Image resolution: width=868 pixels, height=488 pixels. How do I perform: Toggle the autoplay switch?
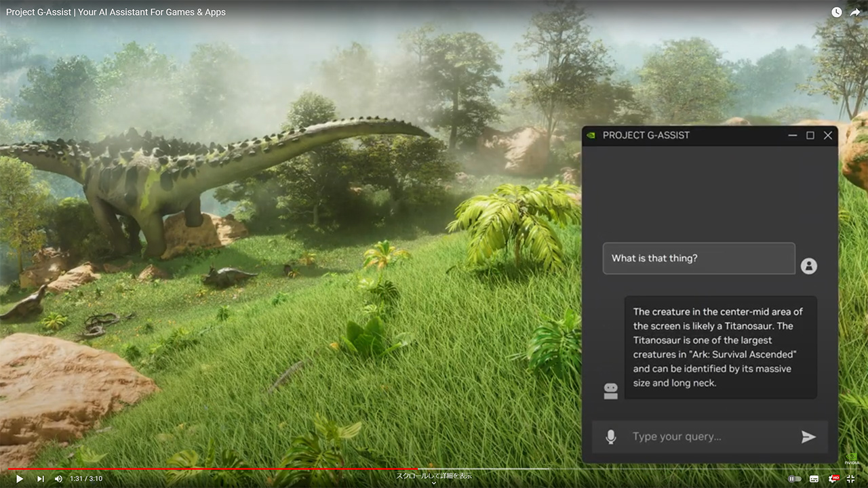(x=795, y=479)
